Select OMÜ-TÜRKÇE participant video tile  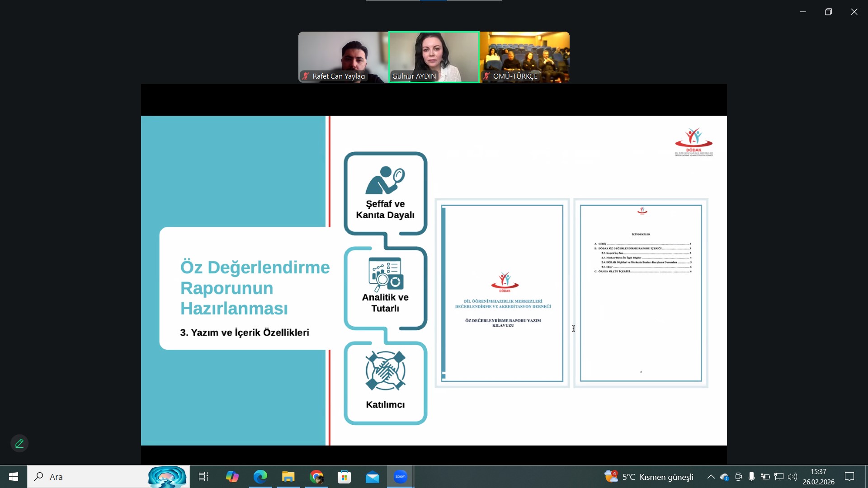[524, 57]
